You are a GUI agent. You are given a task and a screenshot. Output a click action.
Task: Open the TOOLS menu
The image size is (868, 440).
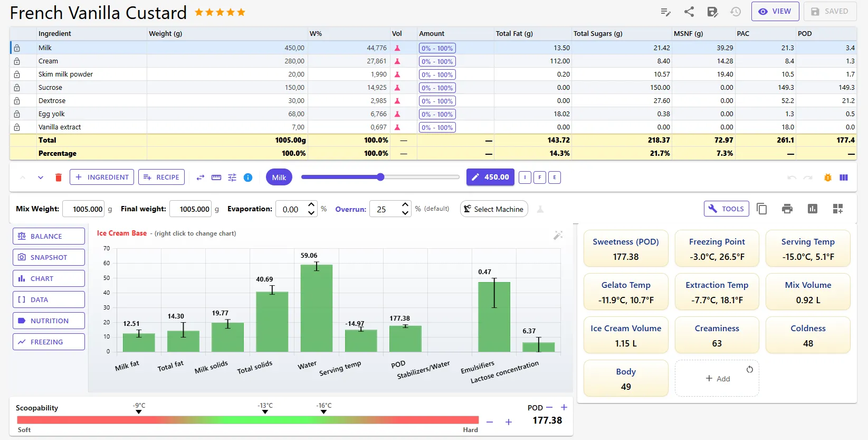726,209
